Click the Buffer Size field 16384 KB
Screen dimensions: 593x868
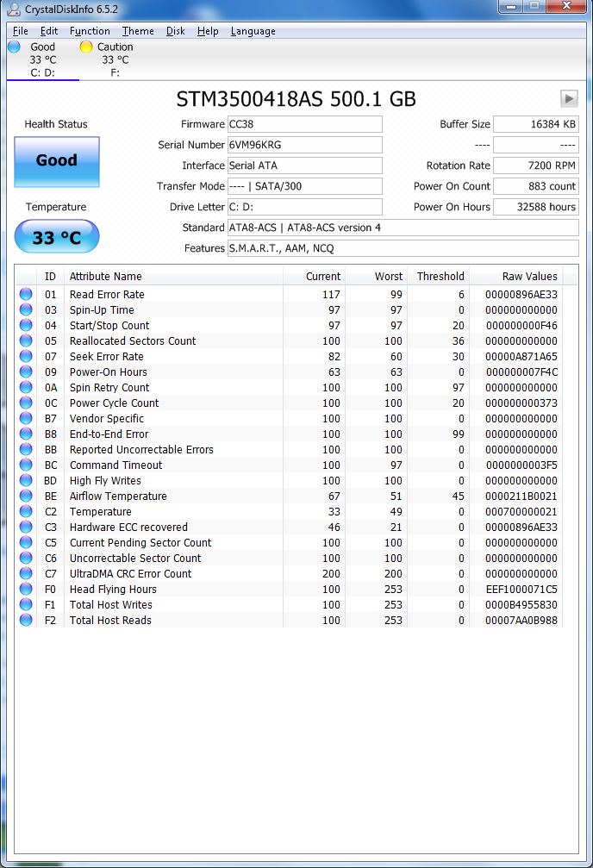pos(536,124)
